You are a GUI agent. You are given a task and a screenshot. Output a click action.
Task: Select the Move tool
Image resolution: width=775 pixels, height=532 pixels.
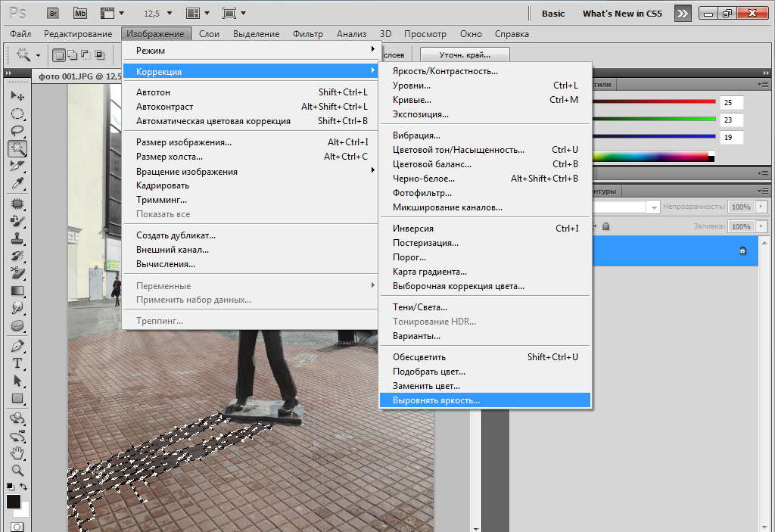point(17,96)
